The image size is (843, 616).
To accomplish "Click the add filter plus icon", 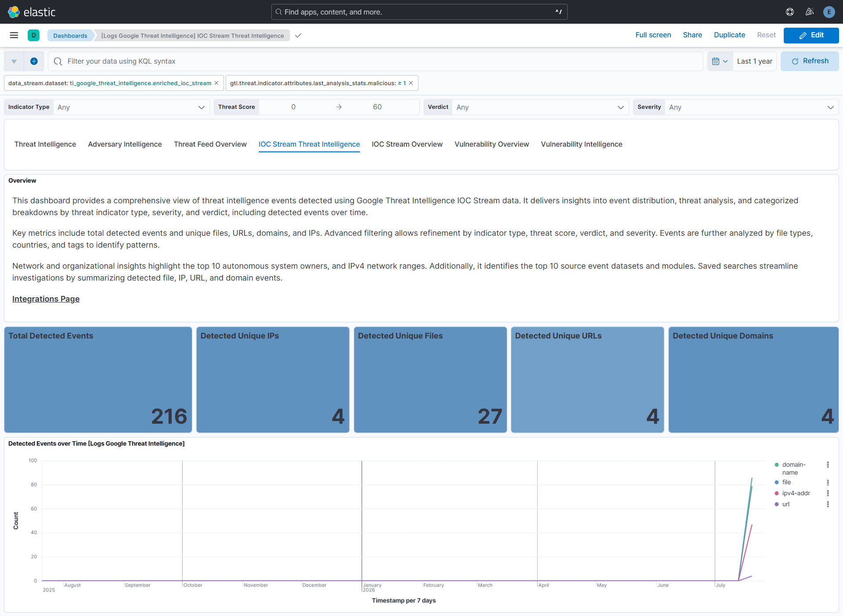I will click(x=34, y=61).
